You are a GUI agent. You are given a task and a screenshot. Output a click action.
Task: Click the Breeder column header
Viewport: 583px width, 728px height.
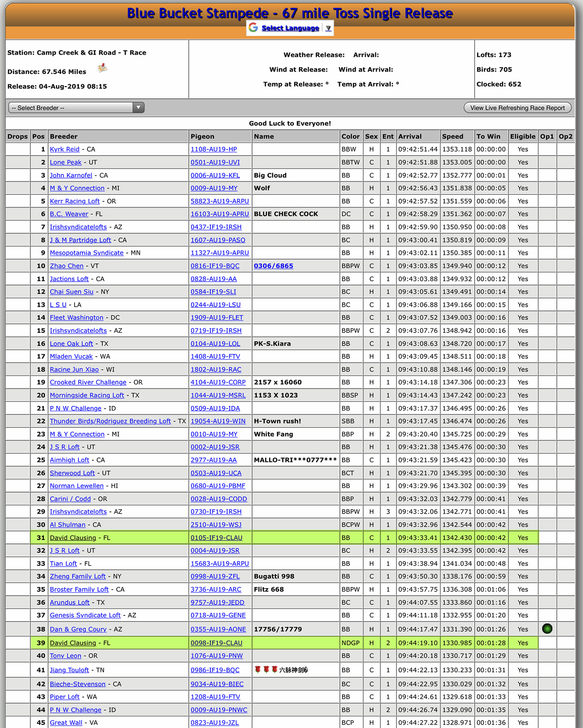[x=64, y=136]
